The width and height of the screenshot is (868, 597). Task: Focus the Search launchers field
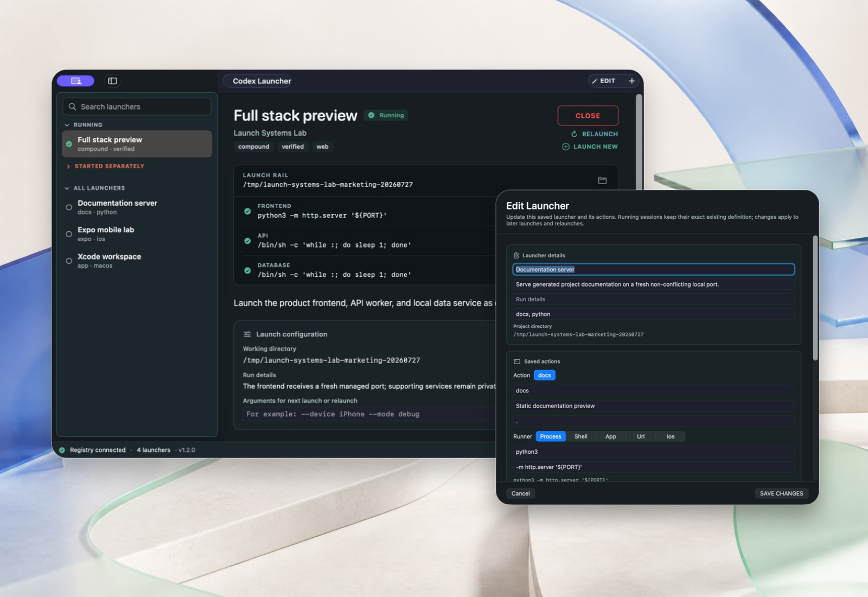coord(137,107)
